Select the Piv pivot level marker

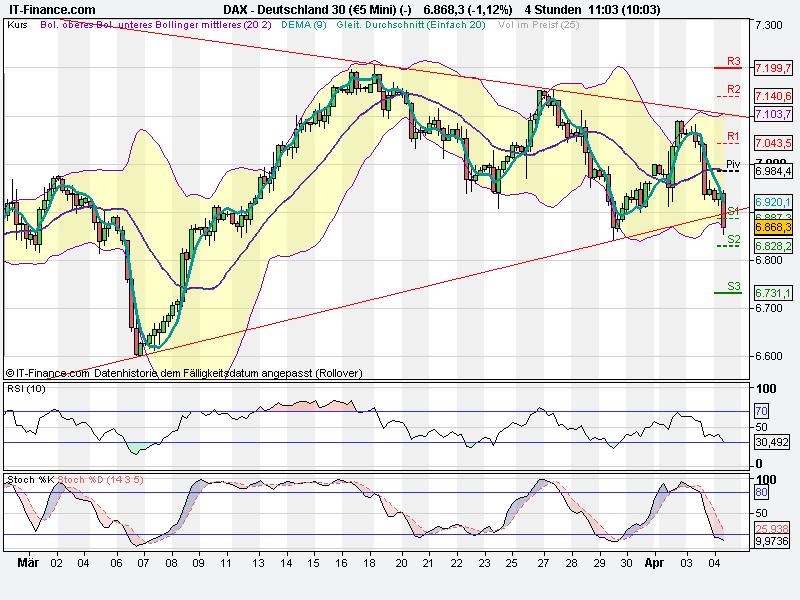[733, 163]
